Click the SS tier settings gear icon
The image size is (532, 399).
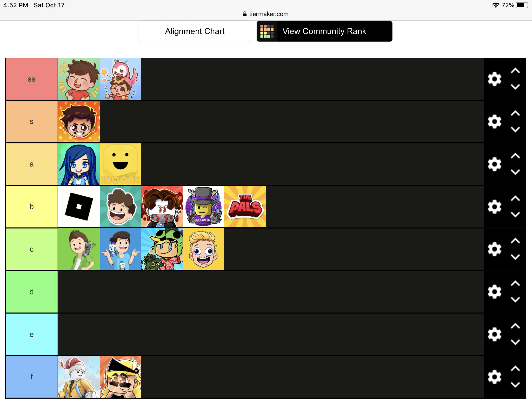tap(494, 79)
